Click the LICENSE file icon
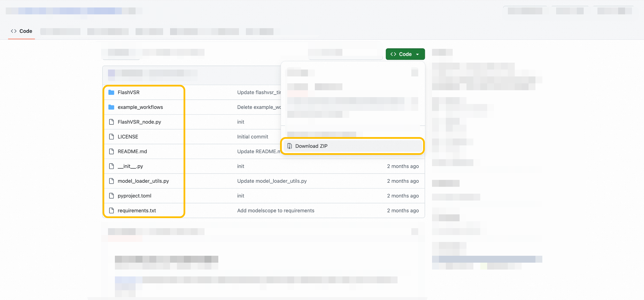Viewport: 644px width, 300px height. [x=111, y=137]
